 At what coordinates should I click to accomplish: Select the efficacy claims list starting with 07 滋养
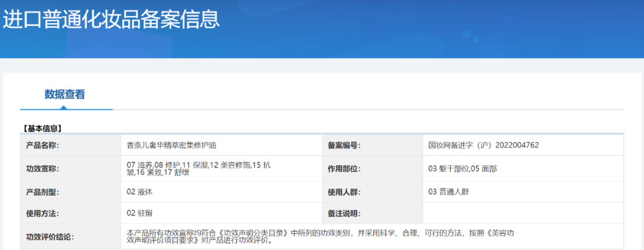[199, 168]
